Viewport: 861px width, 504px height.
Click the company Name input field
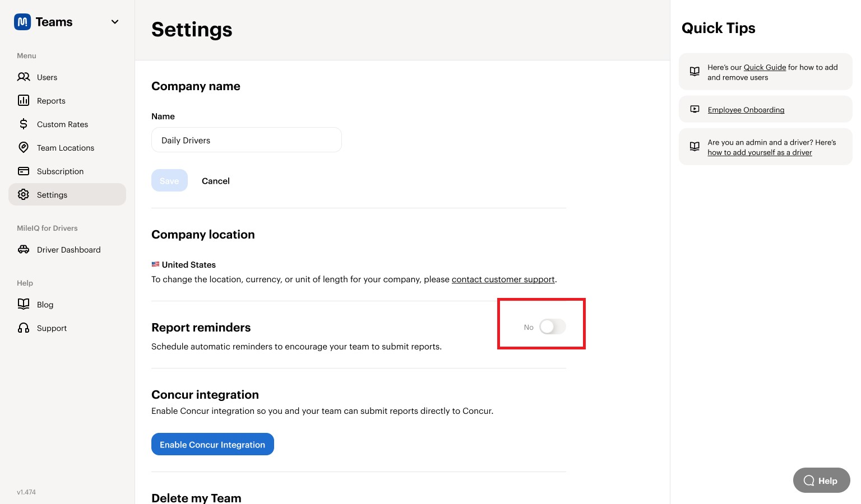(x=247, y=140)
